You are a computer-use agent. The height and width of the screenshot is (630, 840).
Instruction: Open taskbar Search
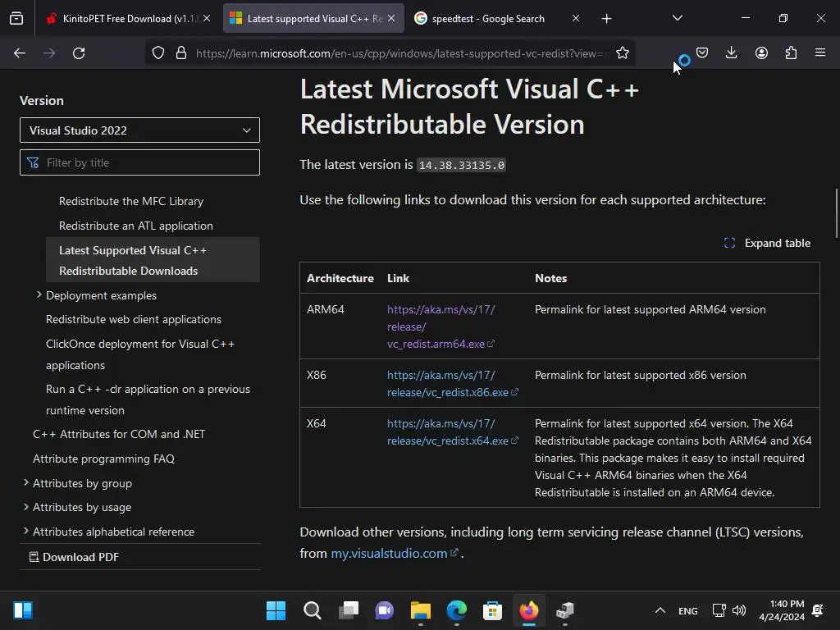pyautogui.click(x=313, y=610)
